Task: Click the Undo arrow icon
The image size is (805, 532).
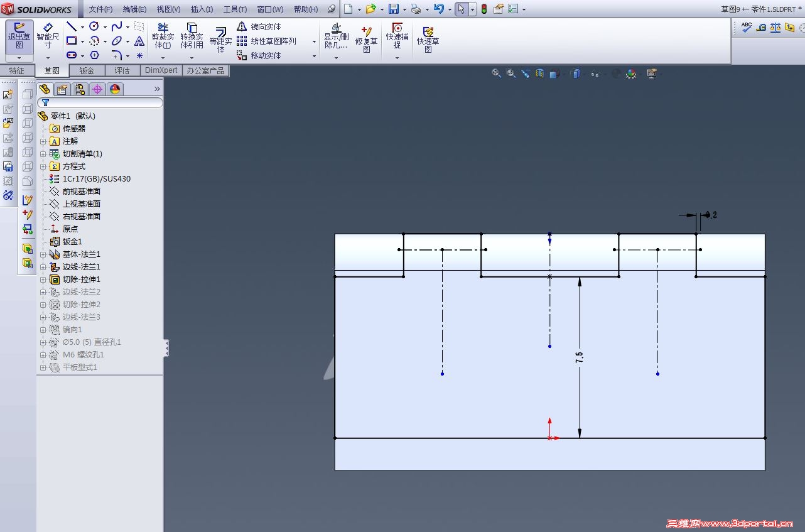Action: (x=438, y=9)
